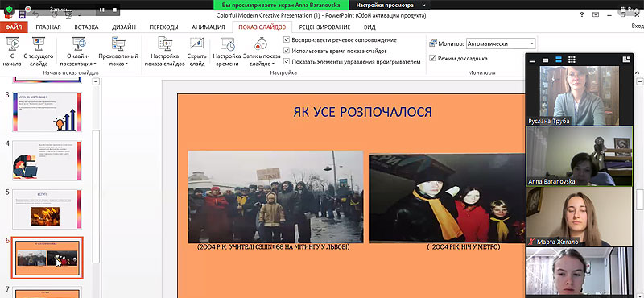Select the ПОКАЗ СЛАЙДОВ tab

pos(262,27)
